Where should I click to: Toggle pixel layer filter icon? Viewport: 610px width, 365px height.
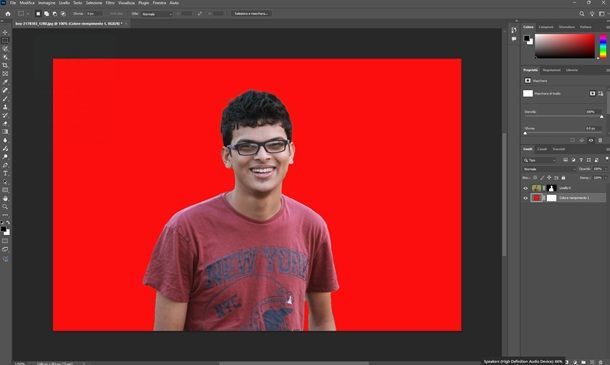[566, 160]
